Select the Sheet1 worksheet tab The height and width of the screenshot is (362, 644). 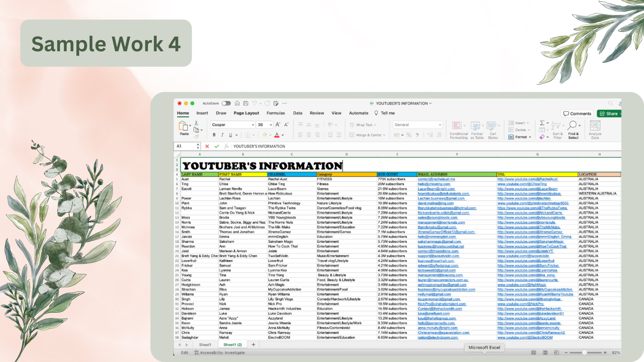205,345
